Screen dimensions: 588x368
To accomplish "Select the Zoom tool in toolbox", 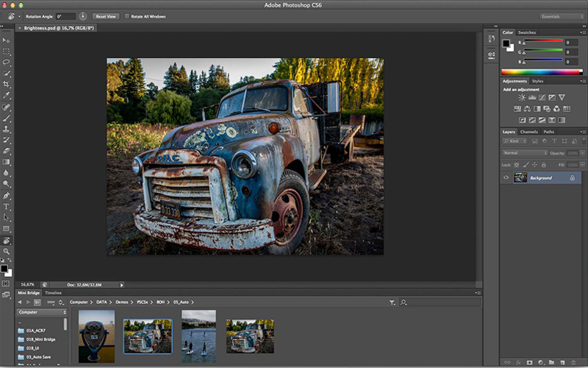I will coord(7,251).
